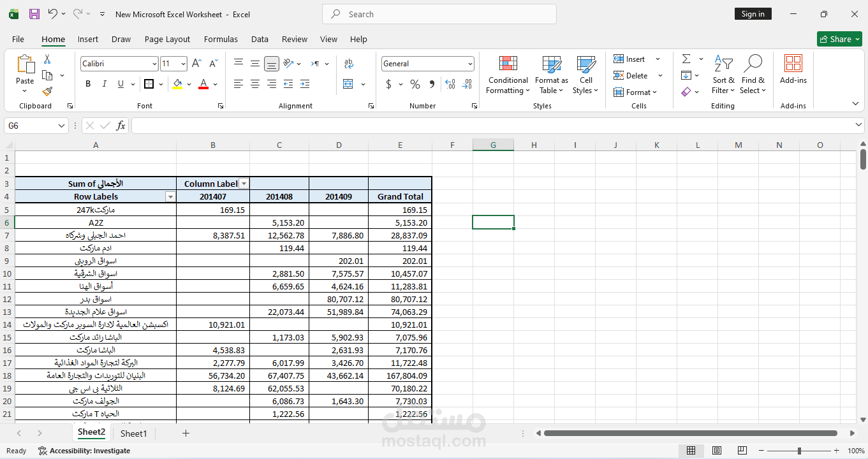Expand the General number format dropdown
Image resolution: width=868 pixels, height=459 pixels.
pos(471,64)
